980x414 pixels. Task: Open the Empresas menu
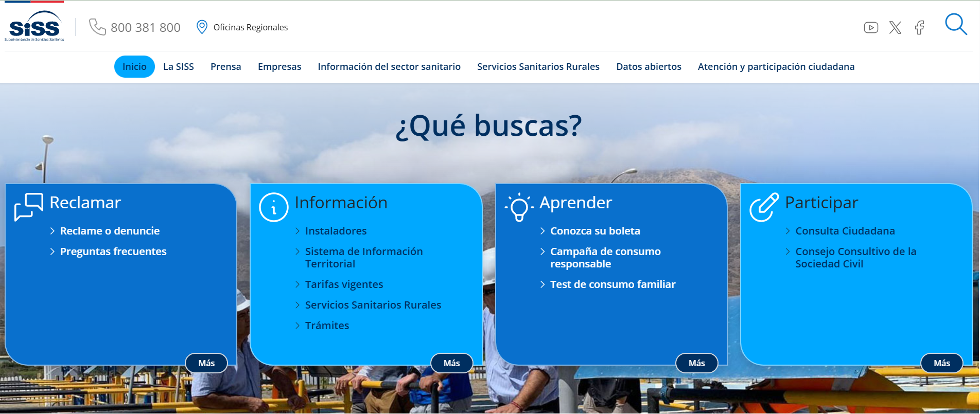(279, 67)
